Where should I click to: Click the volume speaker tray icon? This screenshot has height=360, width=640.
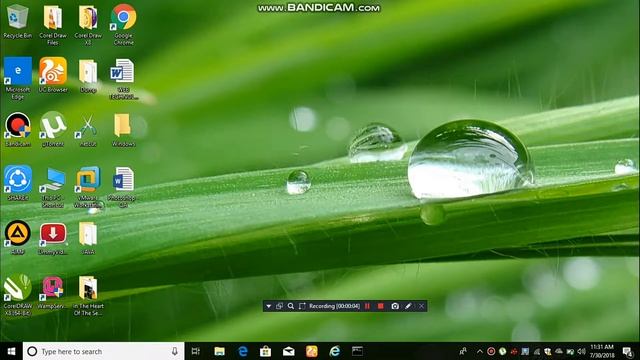pyautogui.click(x=582, y=351)
